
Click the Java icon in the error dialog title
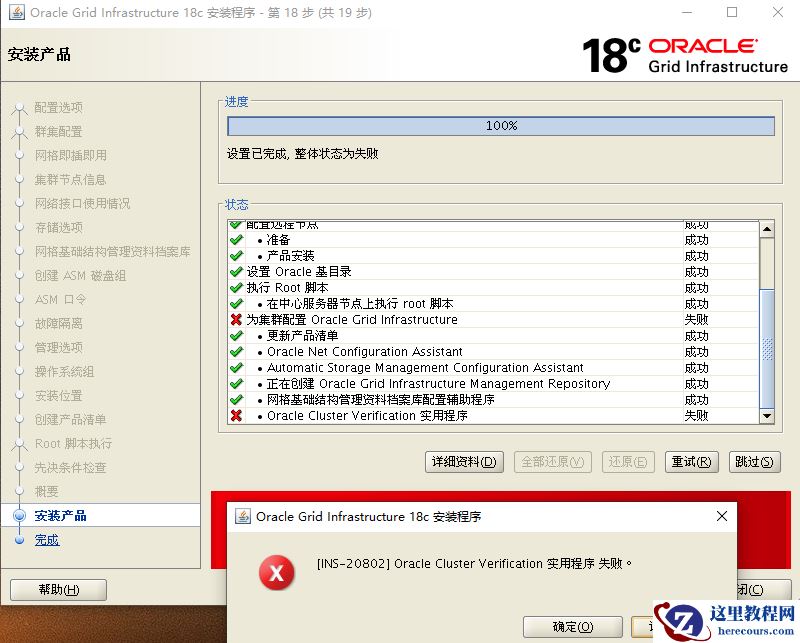pyautogui.click(x=243, y=516)
